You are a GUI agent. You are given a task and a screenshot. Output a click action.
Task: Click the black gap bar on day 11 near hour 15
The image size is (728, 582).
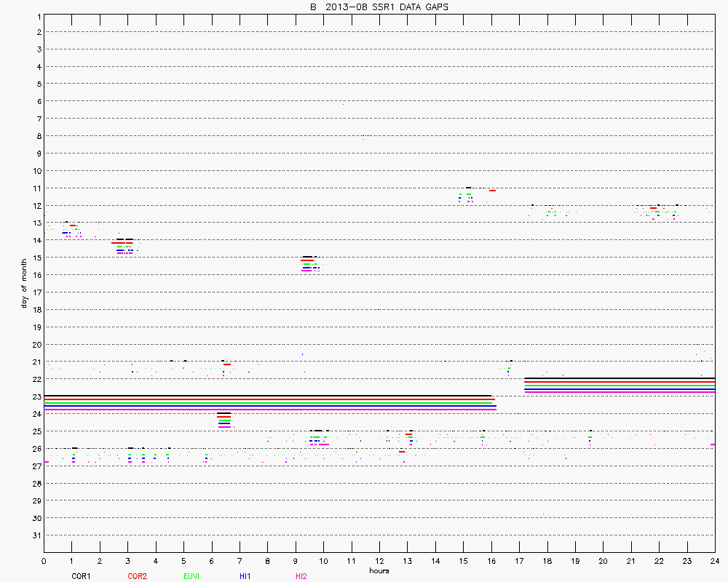tap(468, 188)
